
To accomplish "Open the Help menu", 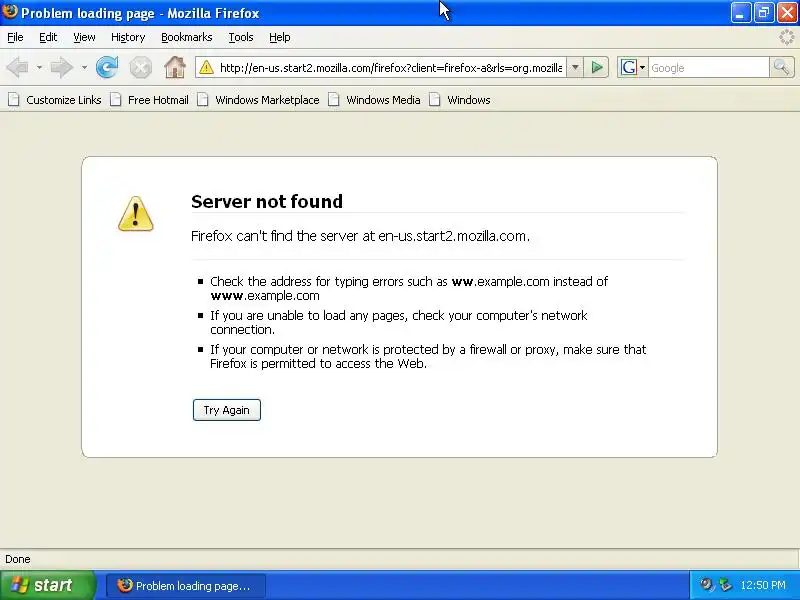I will click(280, 37).
